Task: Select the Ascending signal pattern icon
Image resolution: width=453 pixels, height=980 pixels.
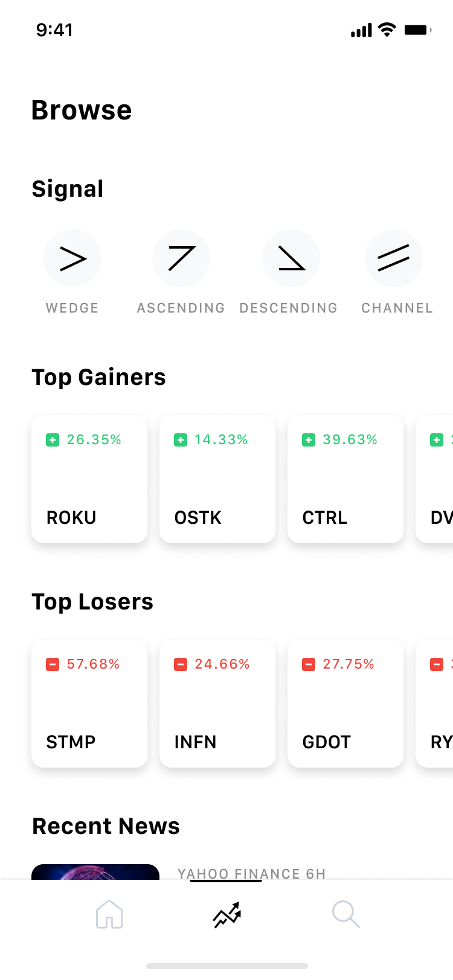Action: click(181, 258)
